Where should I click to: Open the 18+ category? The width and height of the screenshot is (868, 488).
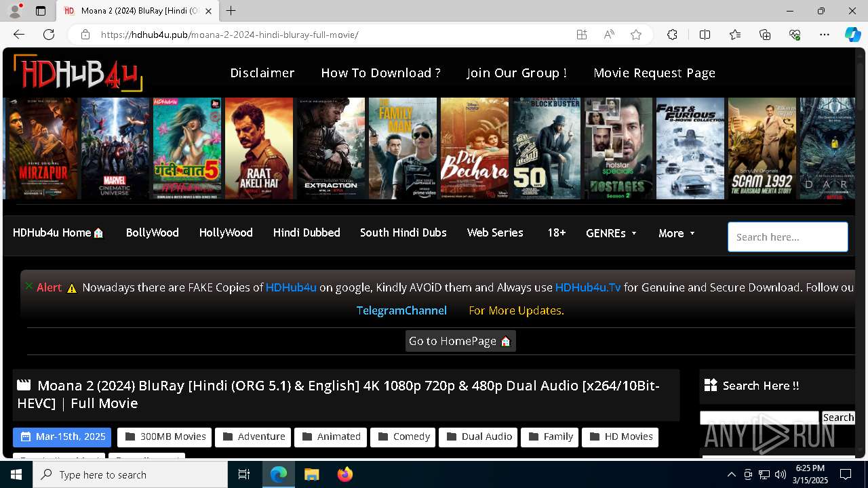click(557, 232)
